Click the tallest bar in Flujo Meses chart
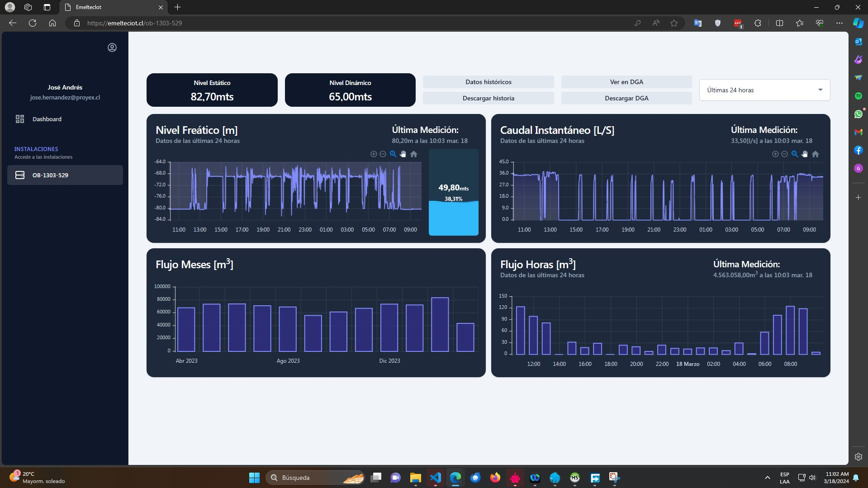868x488 pixels. coord(440,324)
